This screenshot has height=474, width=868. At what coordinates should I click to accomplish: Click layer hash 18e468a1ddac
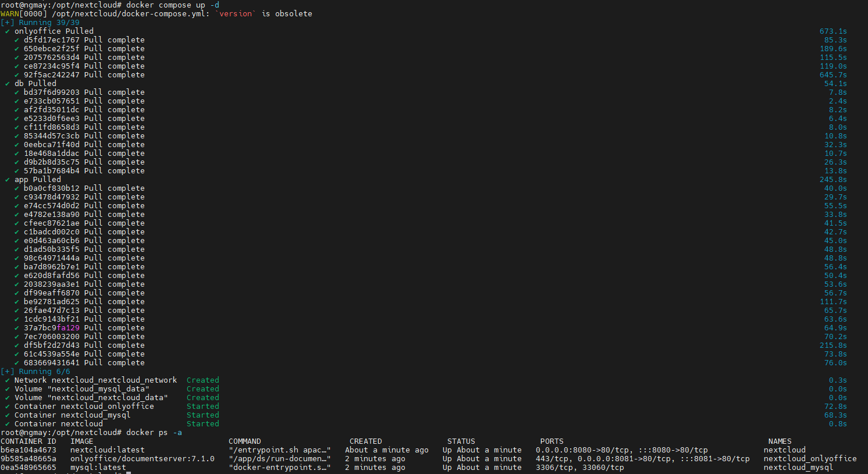[52, 153]
